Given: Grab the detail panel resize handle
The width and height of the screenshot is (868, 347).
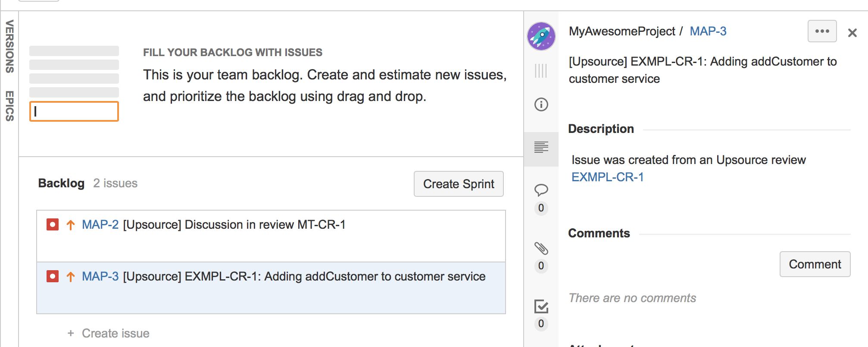Looking at the screenshot, I should 541,71.
